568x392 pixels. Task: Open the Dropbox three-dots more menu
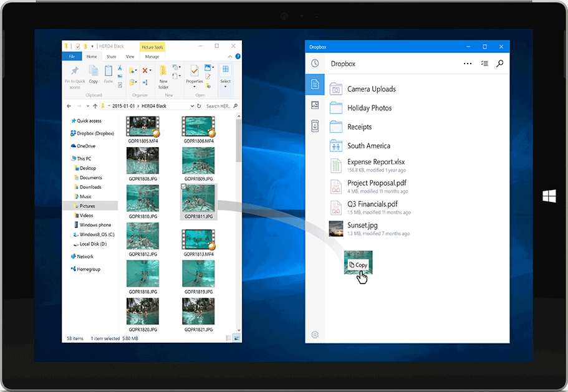pos(468,64)
